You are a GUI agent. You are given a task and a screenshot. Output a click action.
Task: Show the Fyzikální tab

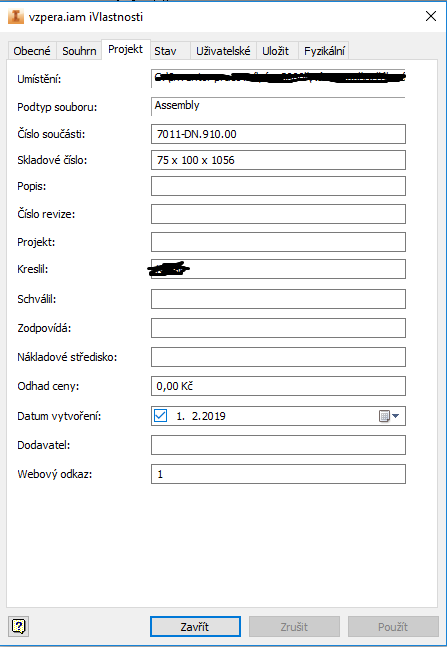[x=324, y=51]
